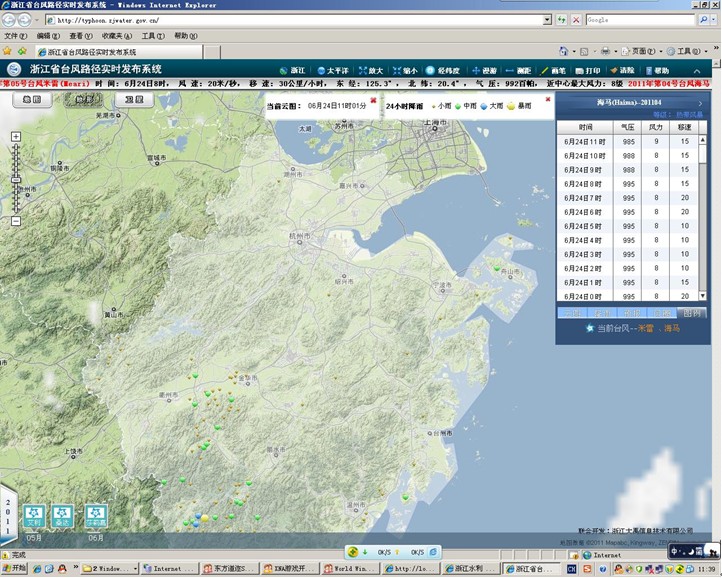Image resolution: width=722 pixels, height=578 pixels.
Task: Click the browser address bar
Action: [x=295, y=20]
